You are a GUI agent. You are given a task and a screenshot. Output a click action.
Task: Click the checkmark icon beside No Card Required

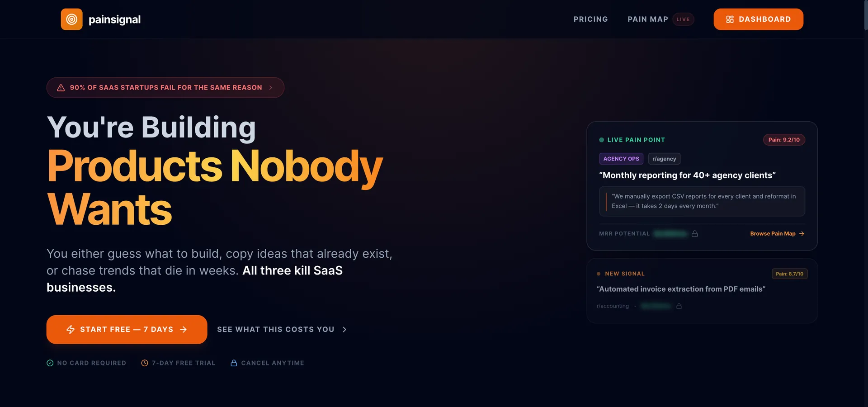click(50, 363)
